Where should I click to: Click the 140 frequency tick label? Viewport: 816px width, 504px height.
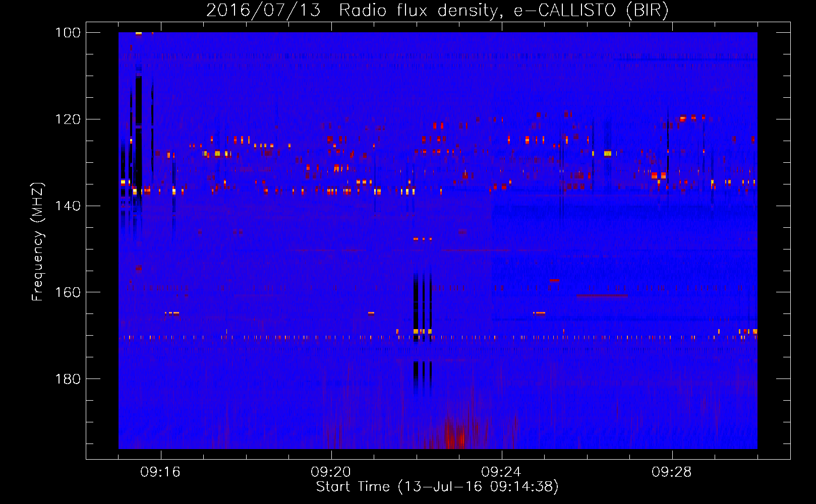click(68, 206)
